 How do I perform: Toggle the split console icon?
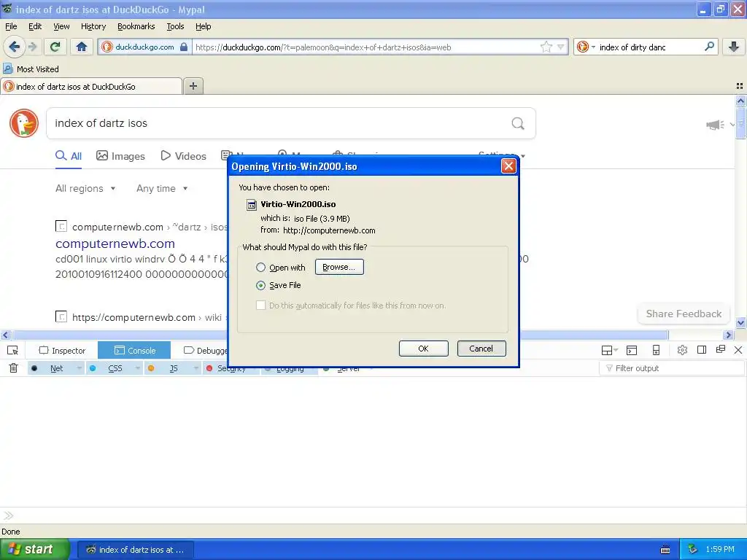coord(632,351)
